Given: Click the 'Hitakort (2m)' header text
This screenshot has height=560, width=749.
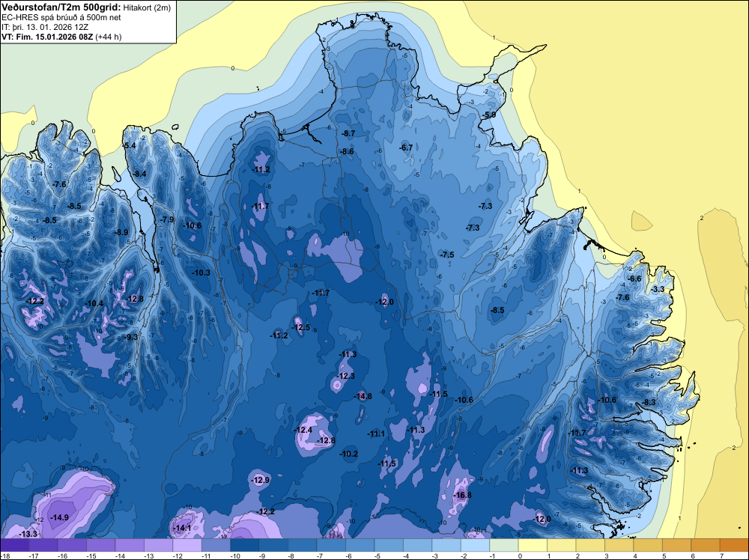Looking at the screenshot, I should click(147, 7).
